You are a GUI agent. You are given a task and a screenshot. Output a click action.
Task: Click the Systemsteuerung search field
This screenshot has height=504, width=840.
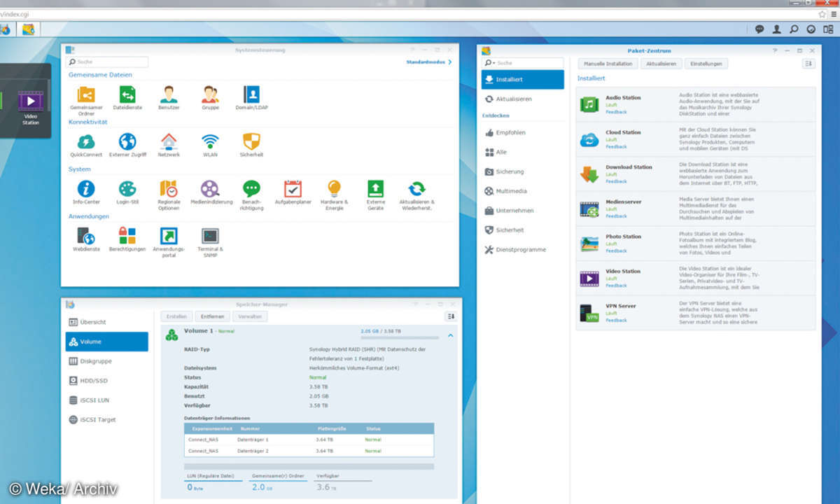pos(108,62)
